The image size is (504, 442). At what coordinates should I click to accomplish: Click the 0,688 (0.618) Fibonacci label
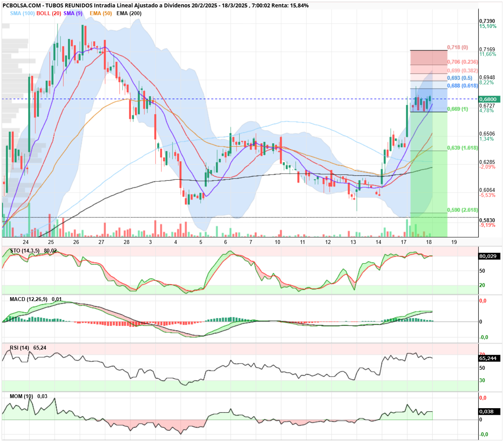pos(462,86)
